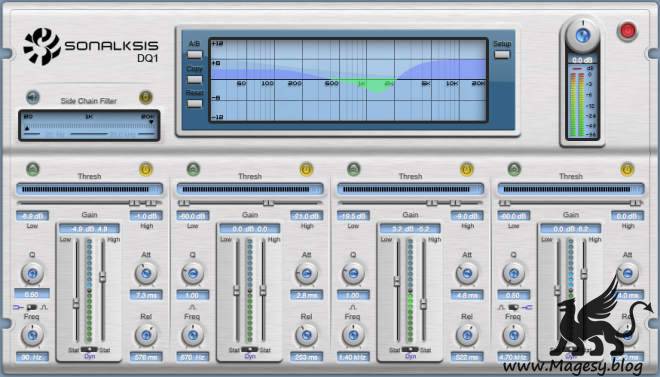Click the 576 ms release value field
The image size is (660, 377).
click(146, 357)
